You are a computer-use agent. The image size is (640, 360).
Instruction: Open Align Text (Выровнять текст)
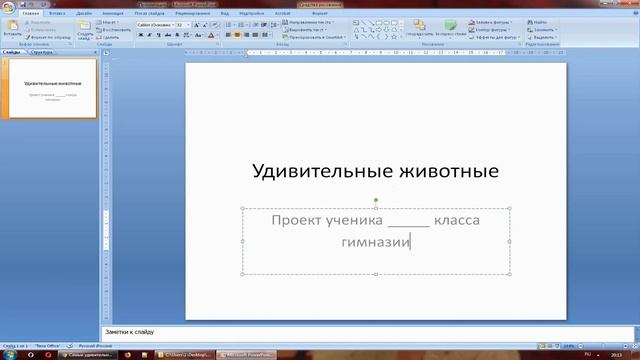click(x=305, y=30)
